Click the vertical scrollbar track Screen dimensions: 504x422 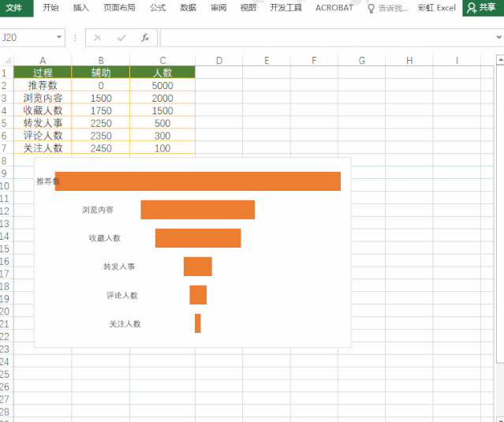coord(501,390)
